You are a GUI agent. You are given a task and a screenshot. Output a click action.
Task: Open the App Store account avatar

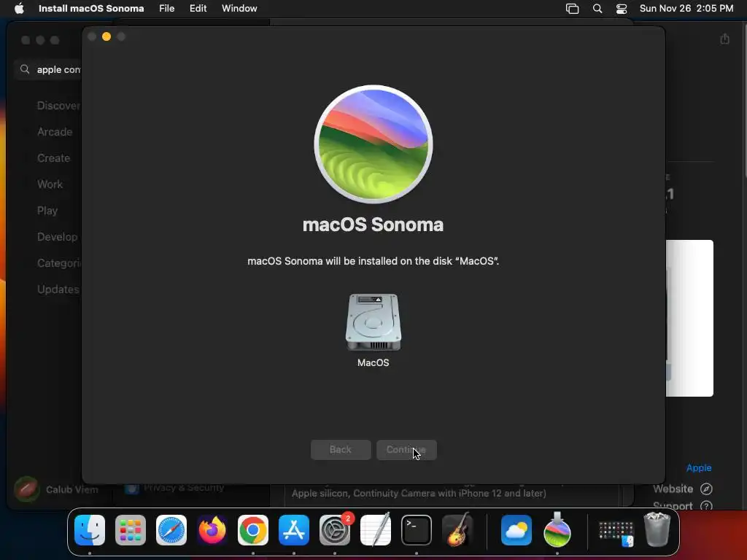tap(27, 489)
